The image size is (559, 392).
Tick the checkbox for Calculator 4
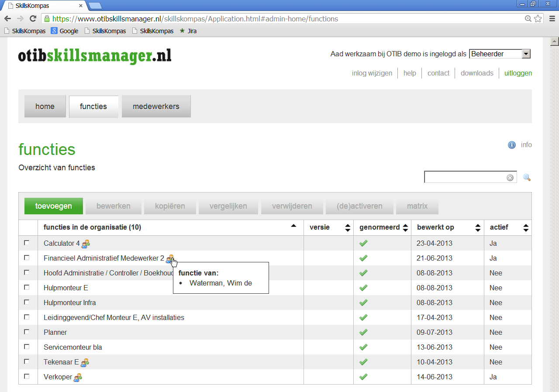point(27,243)
